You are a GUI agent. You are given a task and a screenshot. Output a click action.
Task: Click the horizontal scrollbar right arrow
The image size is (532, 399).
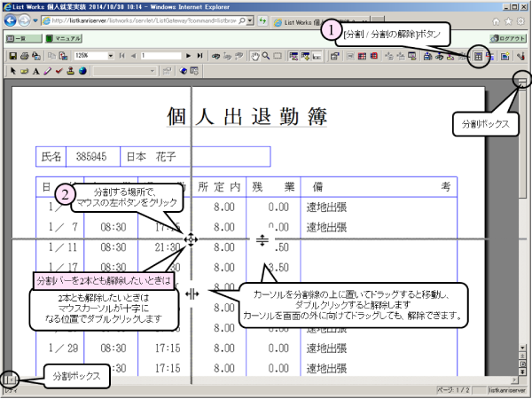[x=515, y=379]
